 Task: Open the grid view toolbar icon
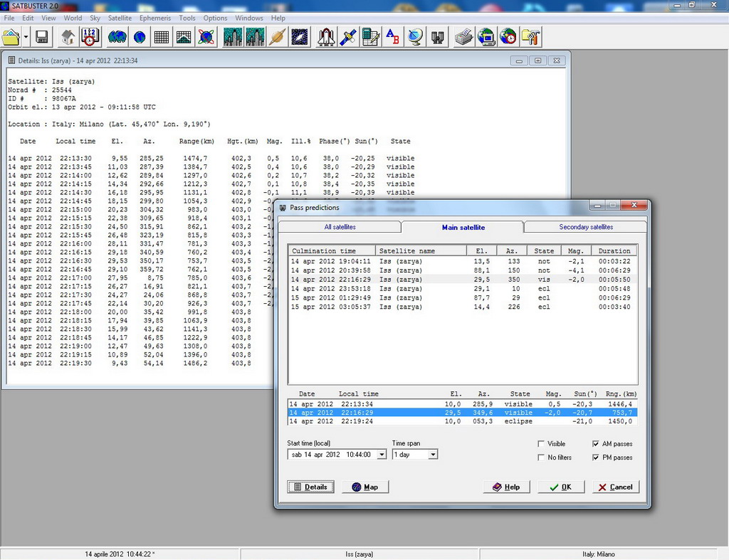[x=162, y=37]
